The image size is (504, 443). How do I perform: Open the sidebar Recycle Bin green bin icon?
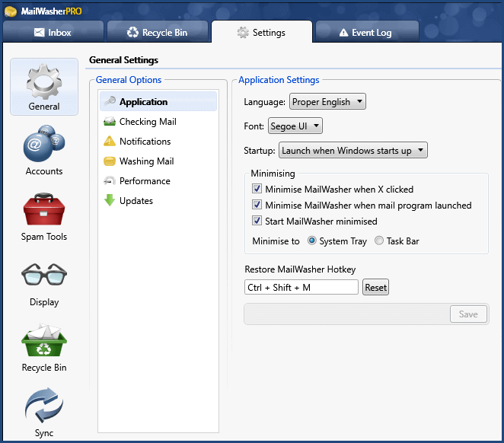coord(44,340)
